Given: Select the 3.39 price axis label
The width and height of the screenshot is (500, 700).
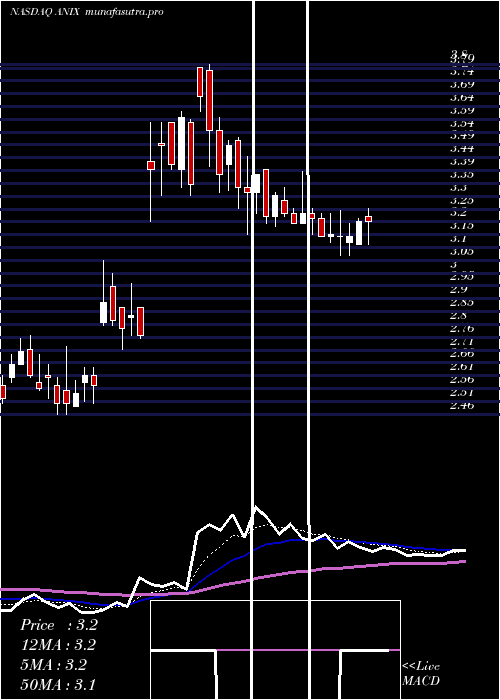Looking at the screenshot, I should (x=462, y=161).
